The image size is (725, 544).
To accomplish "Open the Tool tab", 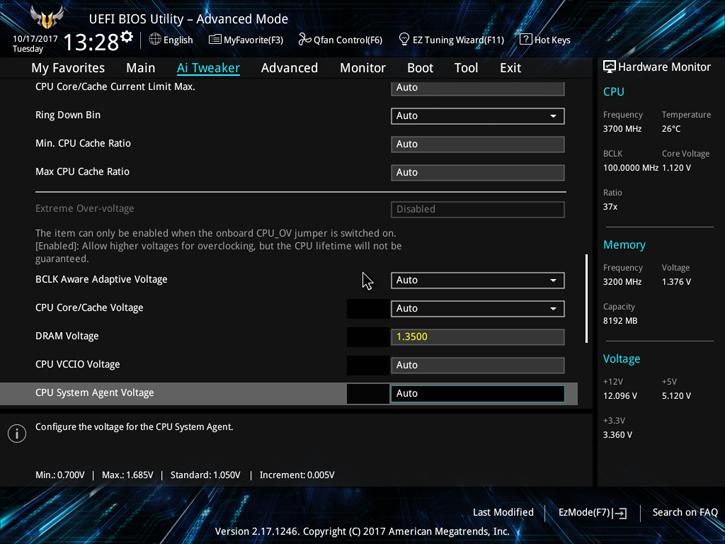I will [x=466, y=68].
